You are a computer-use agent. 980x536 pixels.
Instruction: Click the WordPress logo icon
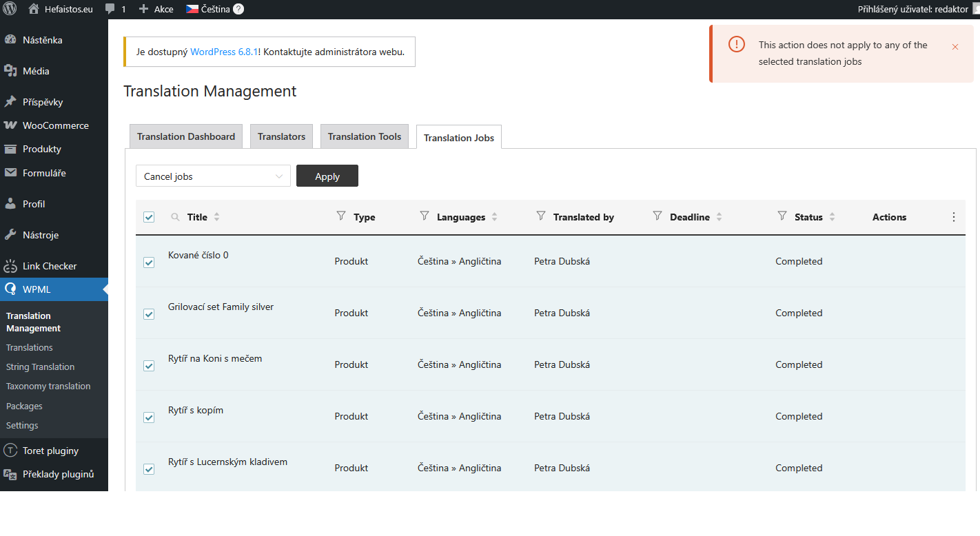click(x=10, y=9)
